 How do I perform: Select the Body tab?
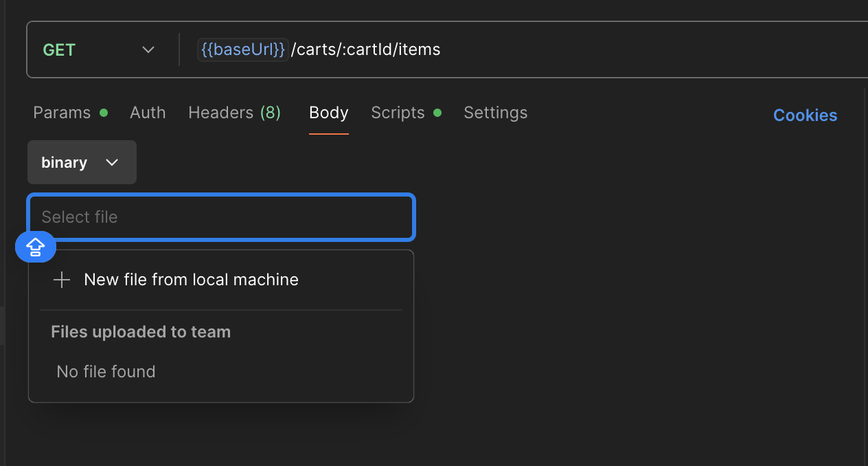328,113
